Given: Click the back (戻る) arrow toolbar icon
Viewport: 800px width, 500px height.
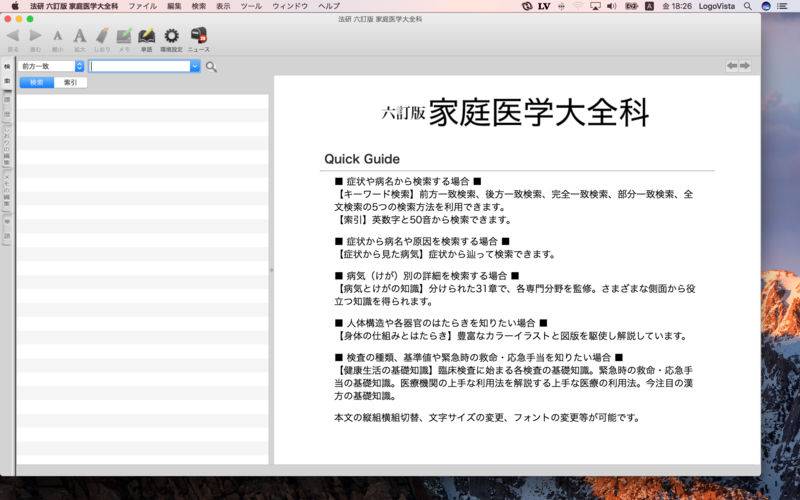Looking at the screenshot, I should coord(13,36).
